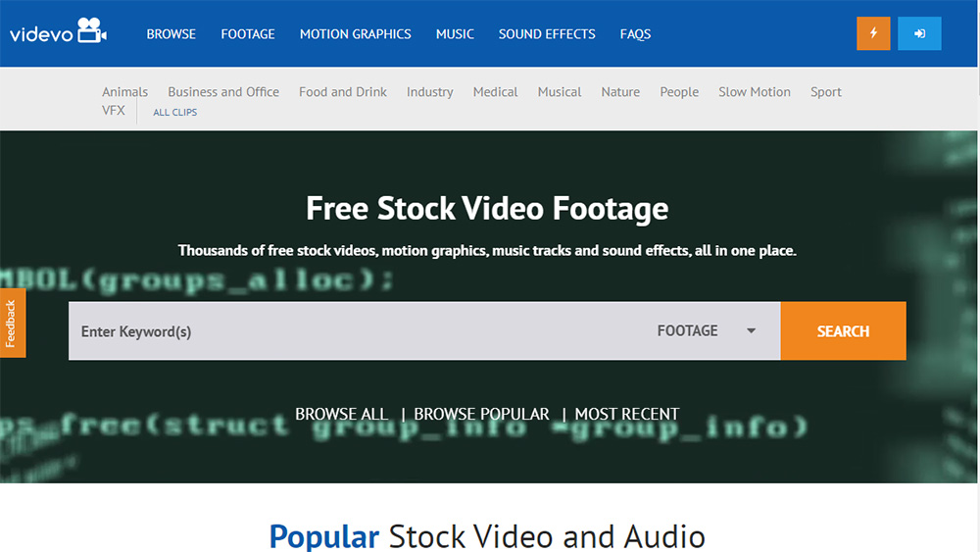This screenshot has height=552, width=980.
Task: Open the MUSIC menu
Action: (455, 34)
